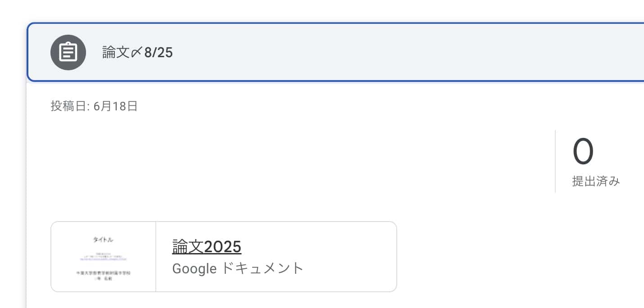The height and width of the screenshot is (308, 644).
Task: Click the clipboard assignment icon
Action: coord(68,52)
